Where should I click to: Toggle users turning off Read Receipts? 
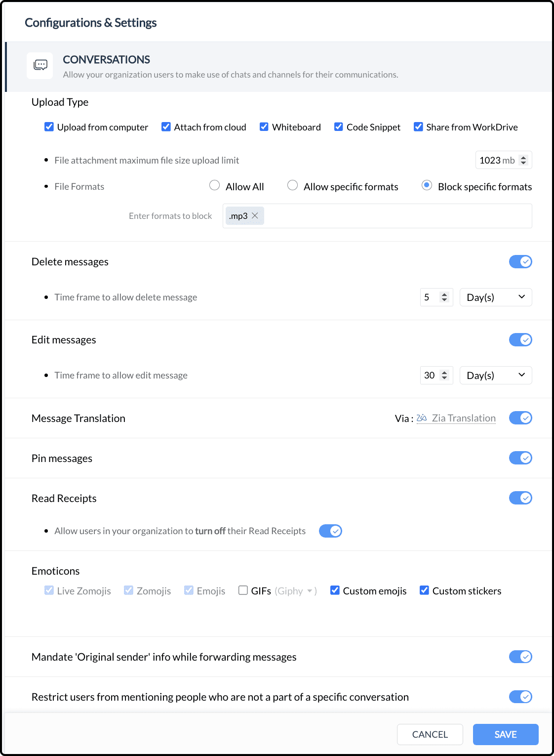(330, 531)
